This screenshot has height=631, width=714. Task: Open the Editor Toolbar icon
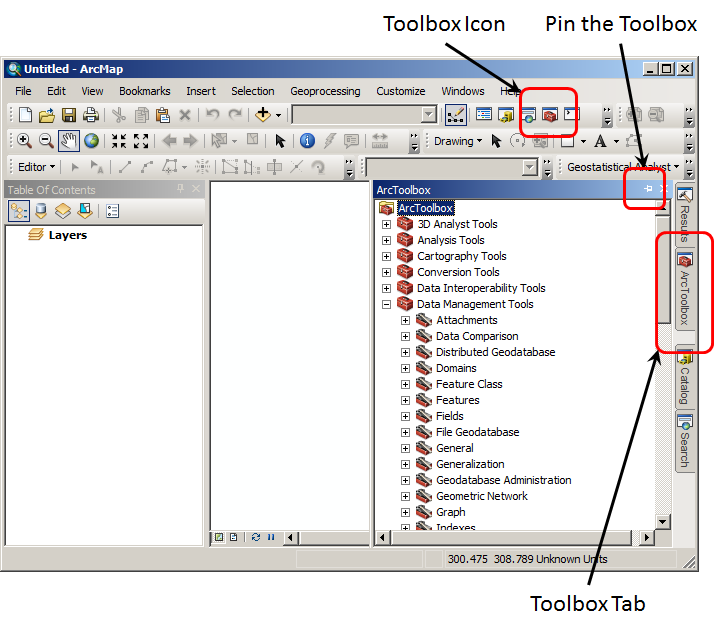(x=455, y=115)
